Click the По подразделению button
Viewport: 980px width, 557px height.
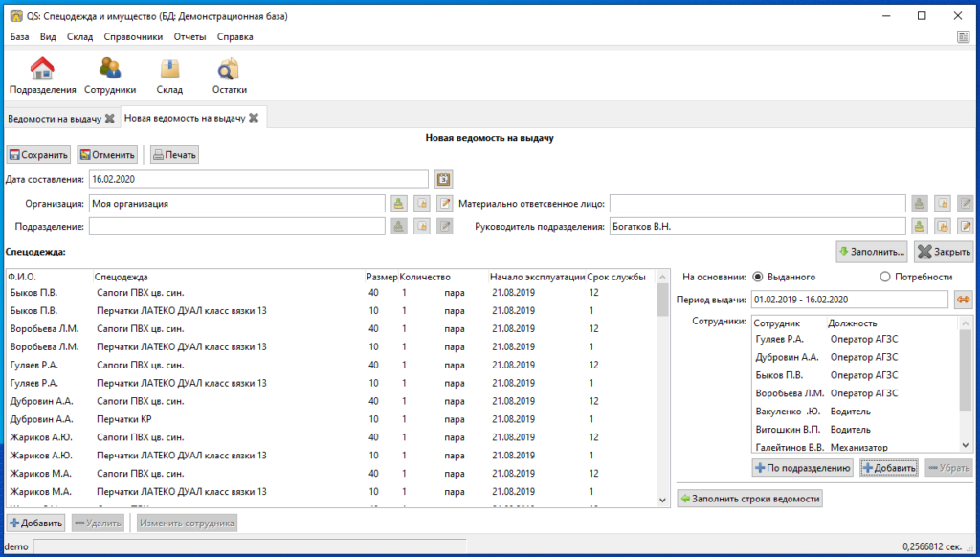pyautogui.click(x=803, y=468)
